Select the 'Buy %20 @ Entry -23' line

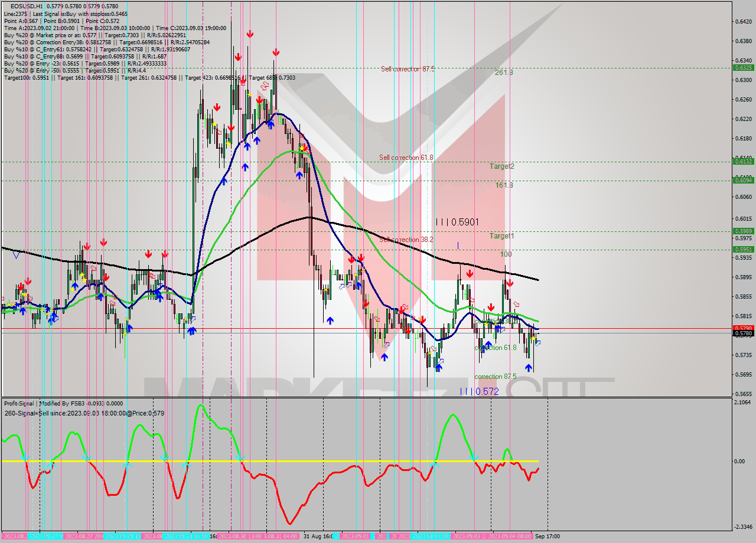[x=85, y=63]
